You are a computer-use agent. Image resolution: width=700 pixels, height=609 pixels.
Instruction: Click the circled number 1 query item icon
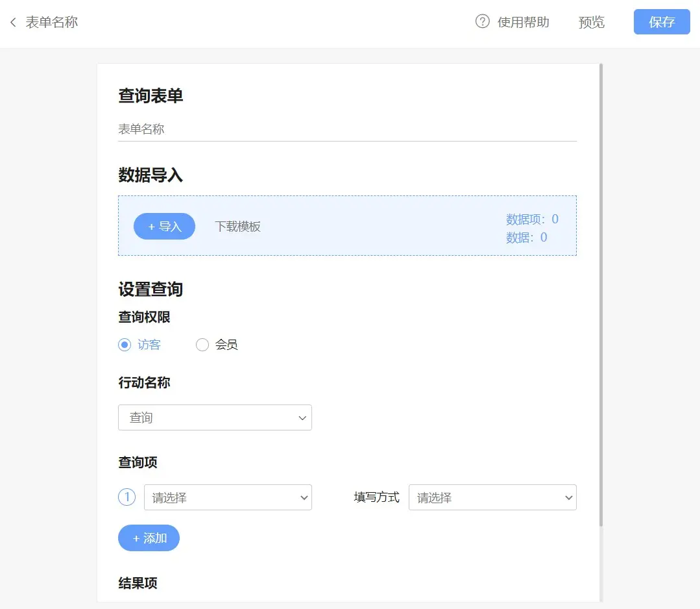(x=127, y=497)
